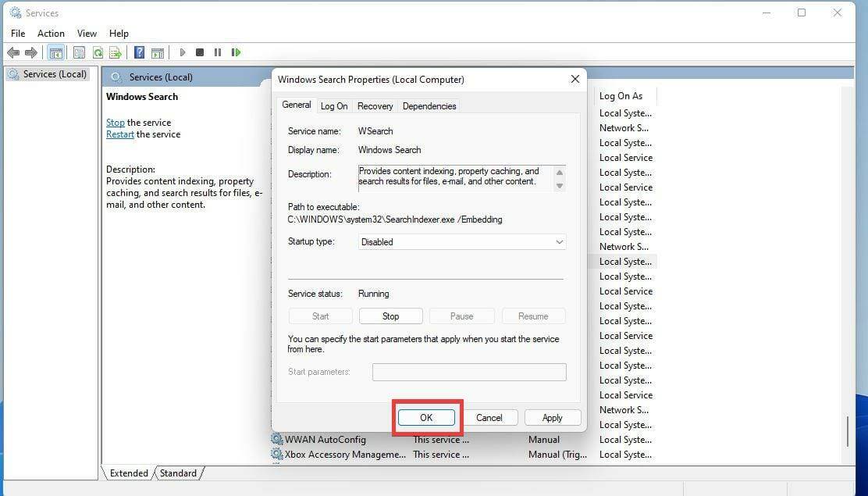Viewport: 868px width, 496px height.
Task: Open the Dependencies tab
Action: tap(429, 105)
